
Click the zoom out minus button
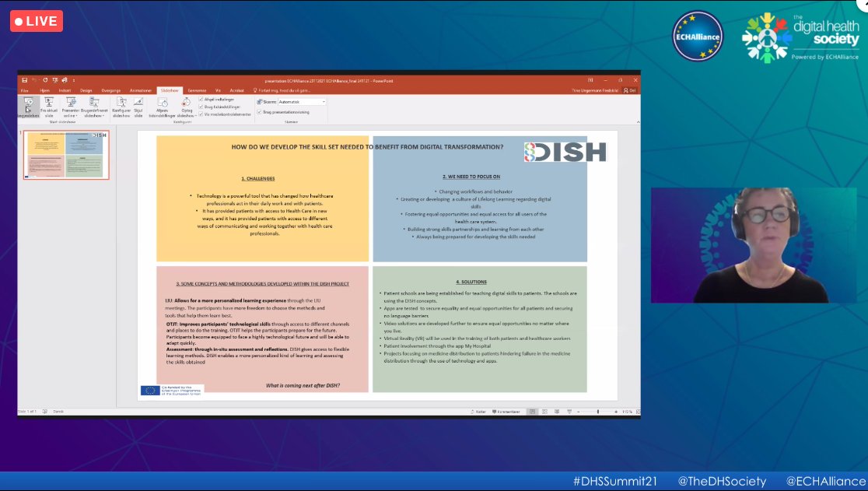[579, 412]
